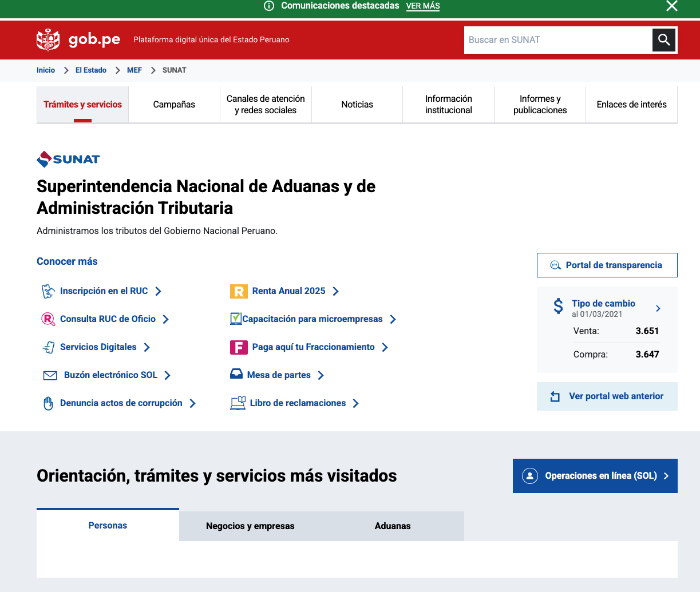Click chevron next to Mesa de partes
Viewport: 700px width, 592px height.
pyautogui.click(x=321, y=375)
